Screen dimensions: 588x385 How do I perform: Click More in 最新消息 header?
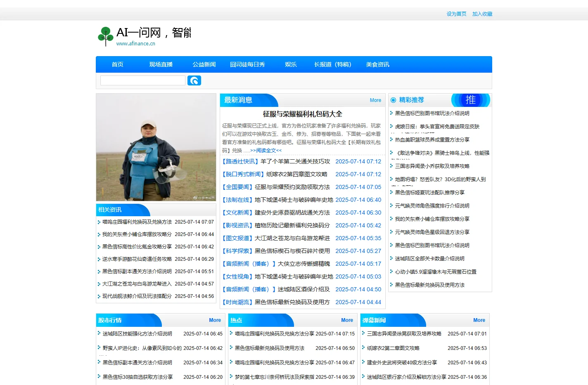[375, 100]
